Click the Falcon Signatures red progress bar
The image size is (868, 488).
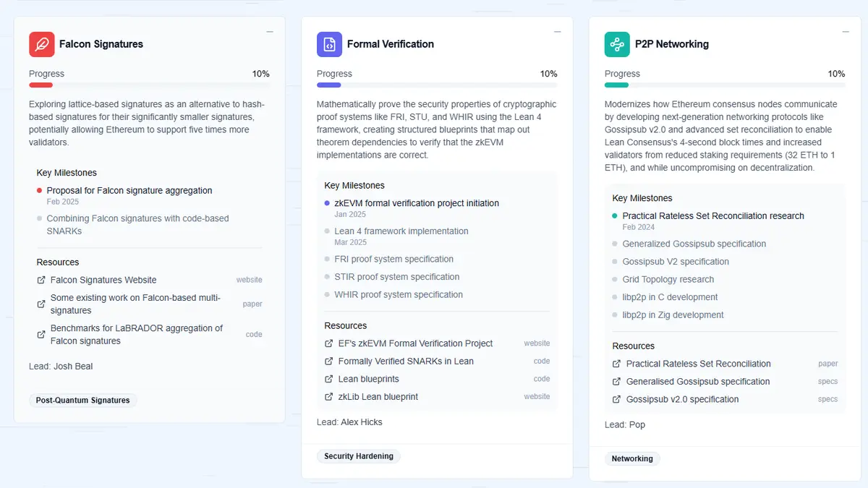[149, 85]
